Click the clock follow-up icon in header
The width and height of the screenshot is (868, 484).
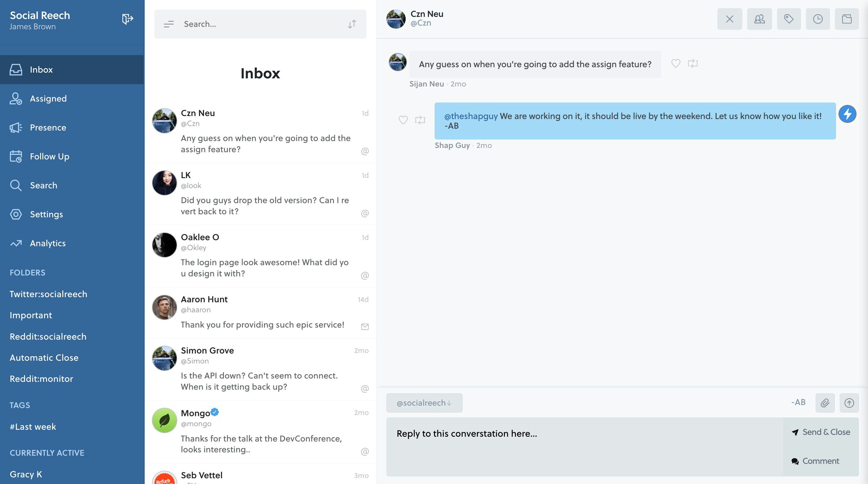[817, 19]
